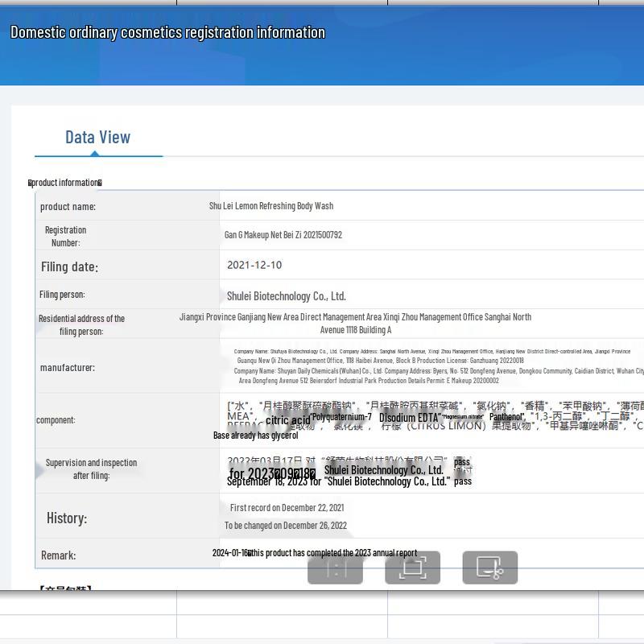Click the Polyquaternium-7 ingredient
644x644 pixels.
(342, 417)
